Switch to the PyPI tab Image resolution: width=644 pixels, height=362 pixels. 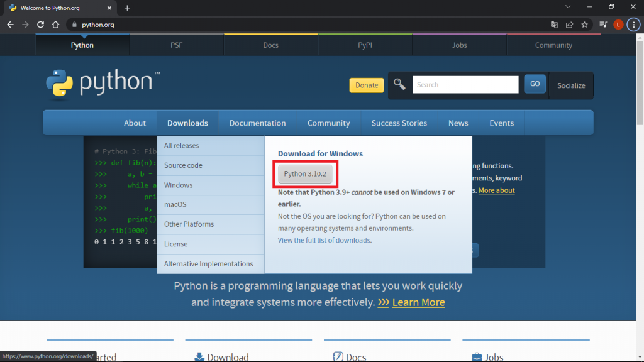coord(365,45)
